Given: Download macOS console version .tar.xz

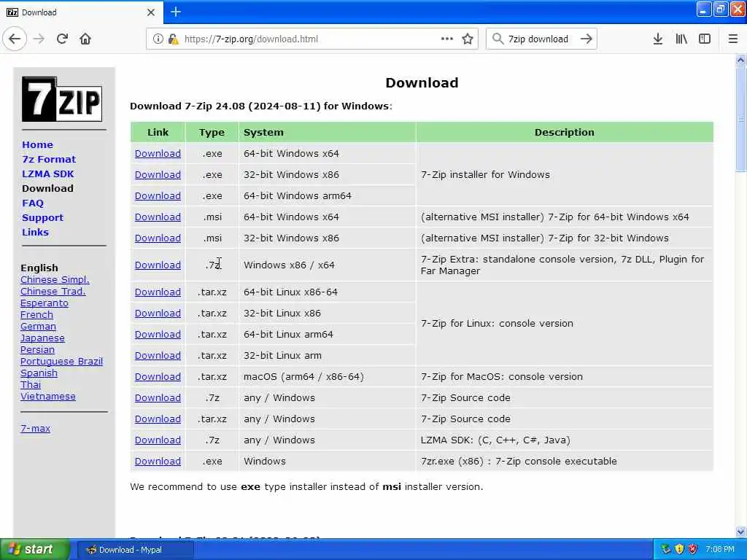Looking at the screenshot, I should [x=158, y=377].
